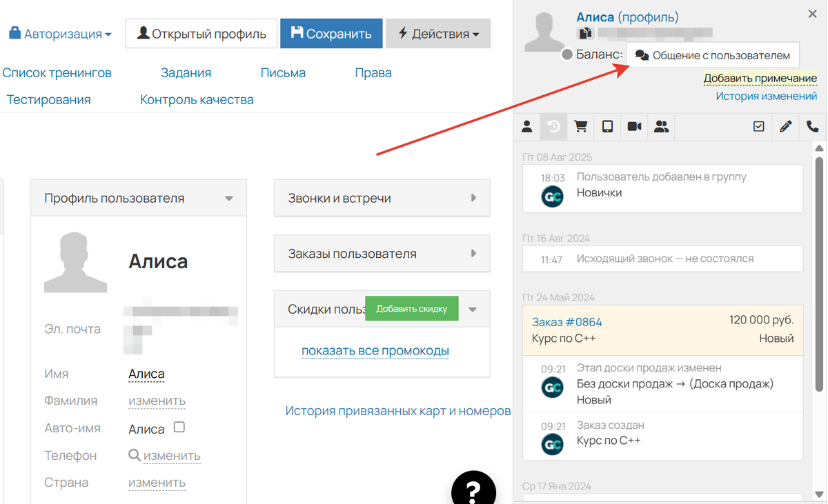
Task: Close the Алиса side panel
Action: 812,14
